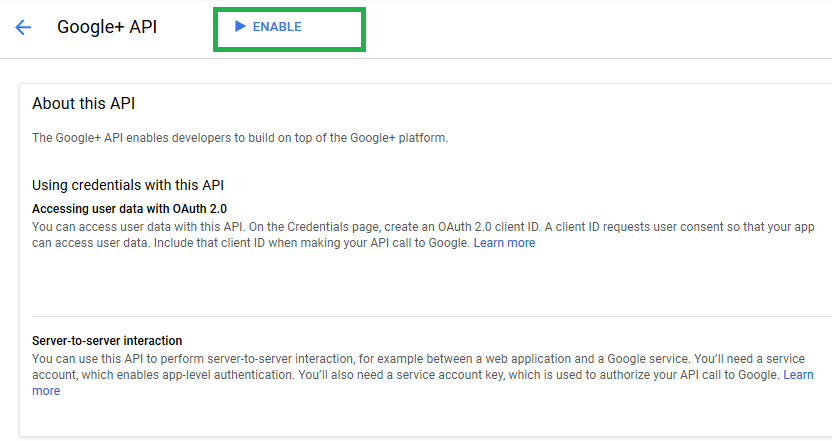Follow Learn more link in server-to-server section

click(x=798, y=375)
